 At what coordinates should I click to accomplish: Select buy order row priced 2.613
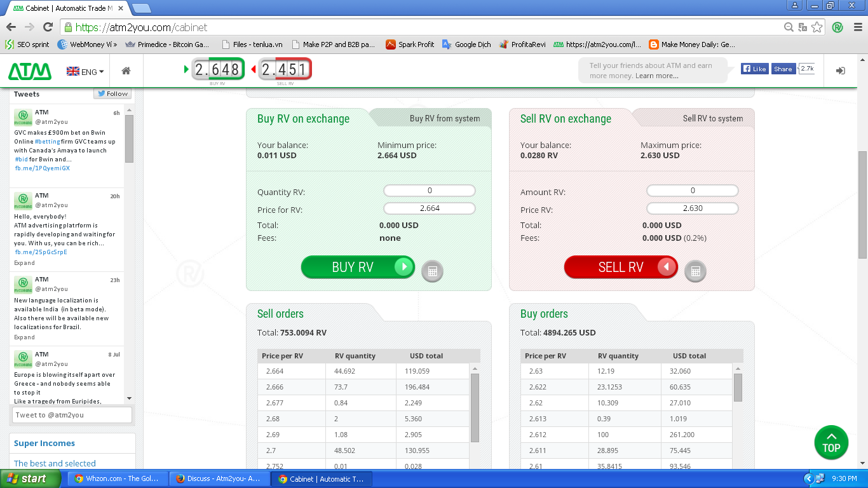pos(627,419)
